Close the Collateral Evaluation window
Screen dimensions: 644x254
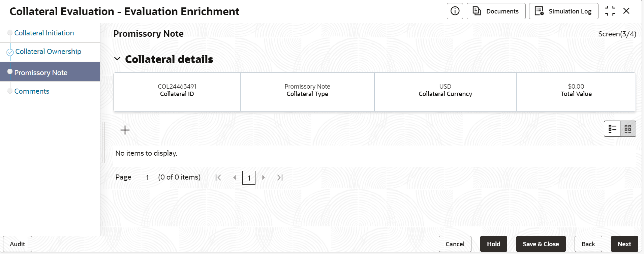626,11
